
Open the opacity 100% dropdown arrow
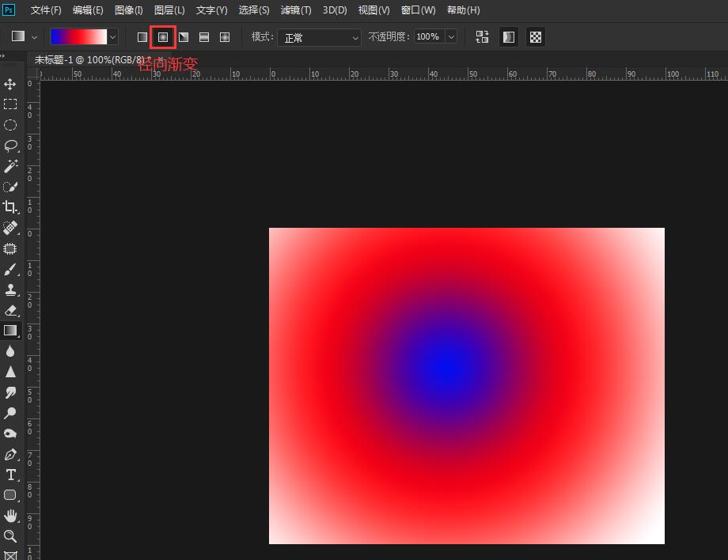pos(451,37)
